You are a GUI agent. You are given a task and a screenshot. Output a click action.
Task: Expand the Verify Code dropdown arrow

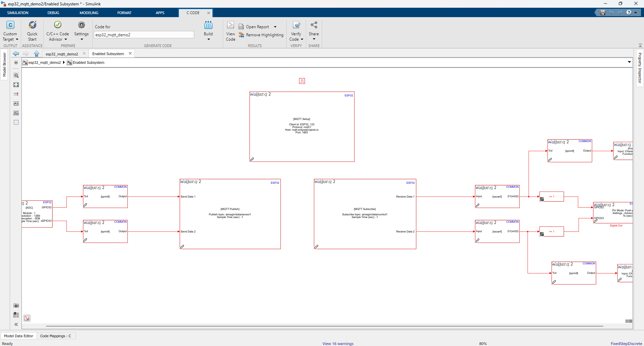tap(302, 39)
